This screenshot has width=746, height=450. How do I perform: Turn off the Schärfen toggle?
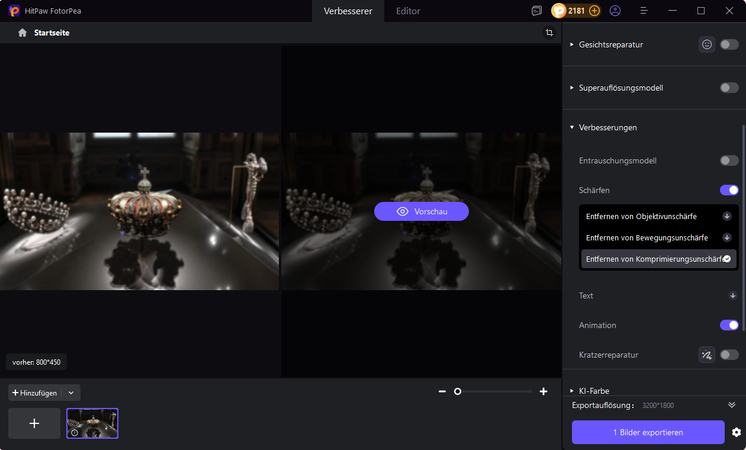729,190
